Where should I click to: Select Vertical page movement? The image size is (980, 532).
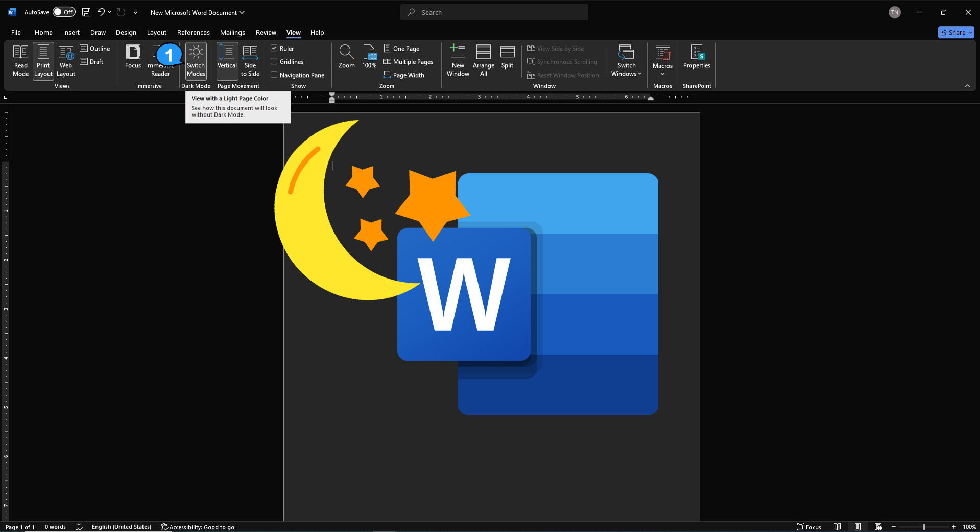(227, 61)
